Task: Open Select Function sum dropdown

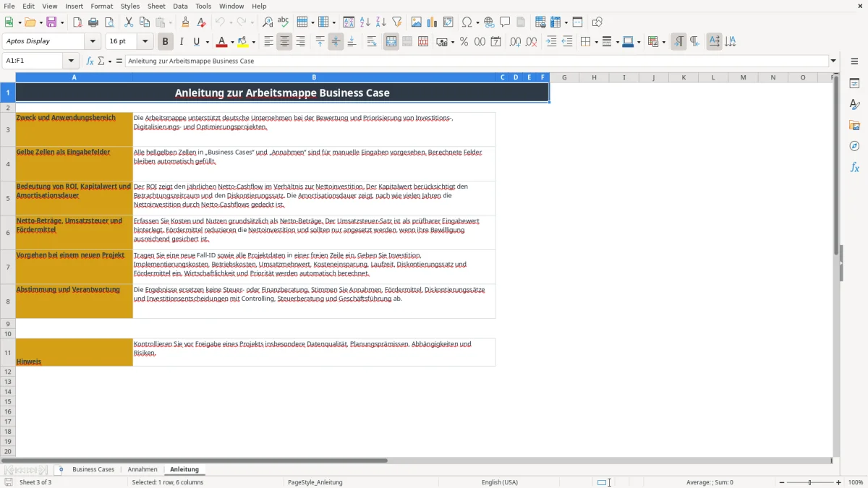Action: (110, 61)
